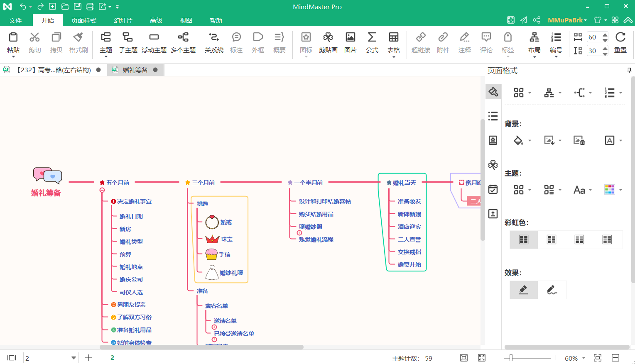The image size is (635, 364).
Task: Select the first hand-drawn effect style
Action: [524, 290]
